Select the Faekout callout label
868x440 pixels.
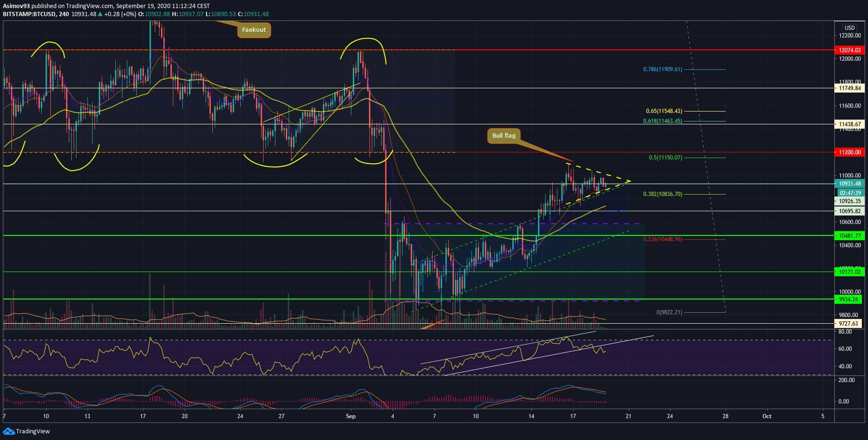click(254, 30)
